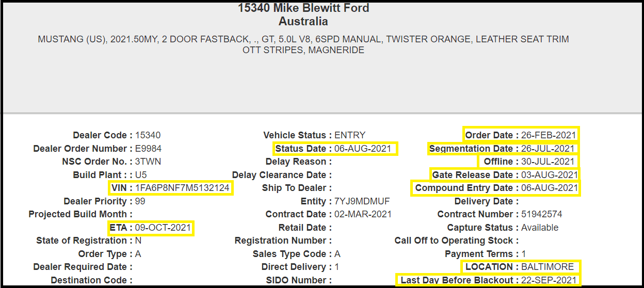Select the Contract Number 51942574

pos(542,214)
